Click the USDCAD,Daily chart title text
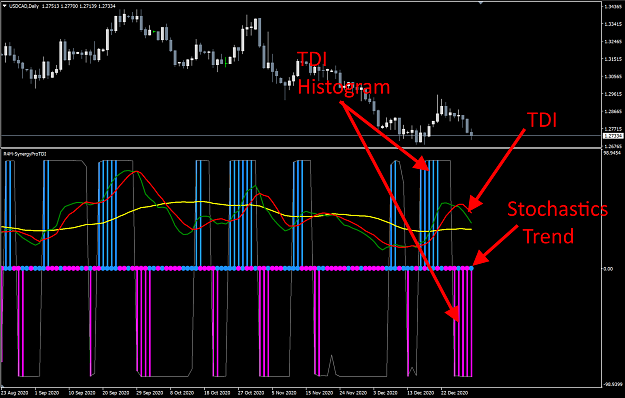Image resolution: width=625 pixels, height=398 pixels. pos(24,6)
